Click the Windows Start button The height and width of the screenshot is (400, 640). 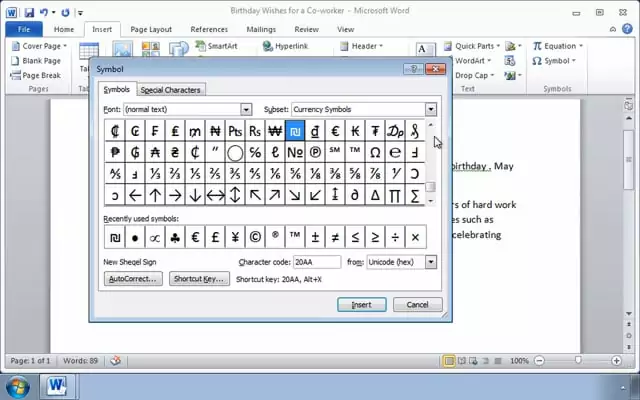pyautogui.click(x=17, y=387)
